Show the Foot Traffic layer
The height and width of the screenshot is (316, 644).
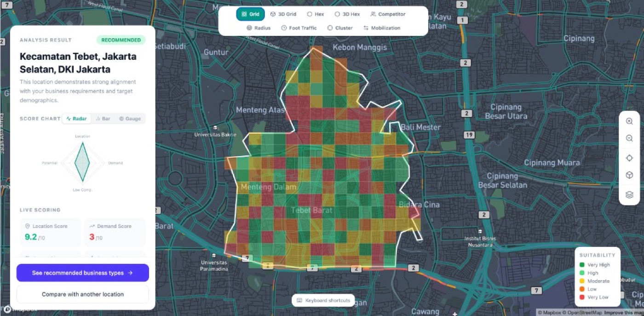tap(299, 28)
